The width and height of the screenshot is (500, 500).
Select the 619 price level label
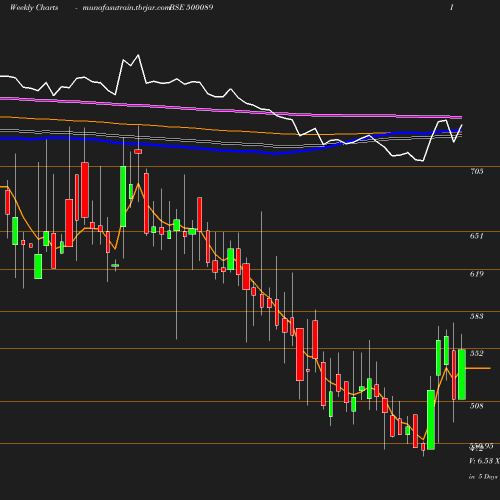(476, 274)
